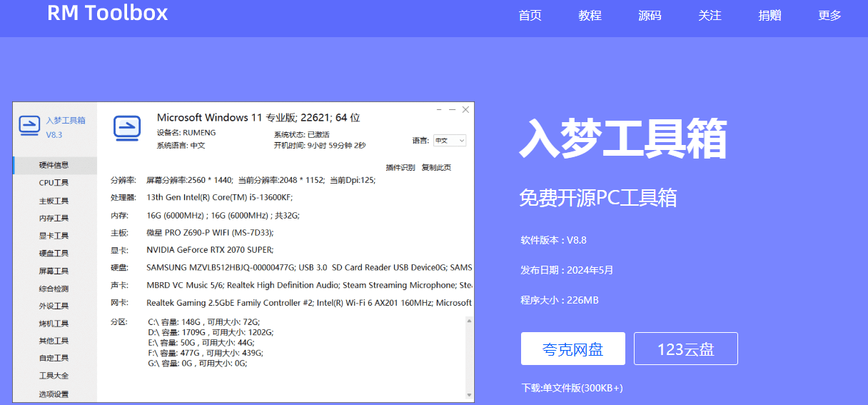The height and width of the screenshot is (405, 868).
Task: Open 源码 in the top navigation
Action: click(650, 16)
